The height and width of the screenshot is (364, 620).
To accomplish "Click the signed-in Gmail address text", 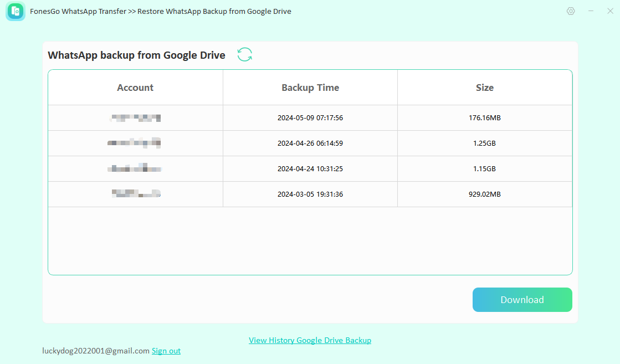I will click(x=96, y=351).
